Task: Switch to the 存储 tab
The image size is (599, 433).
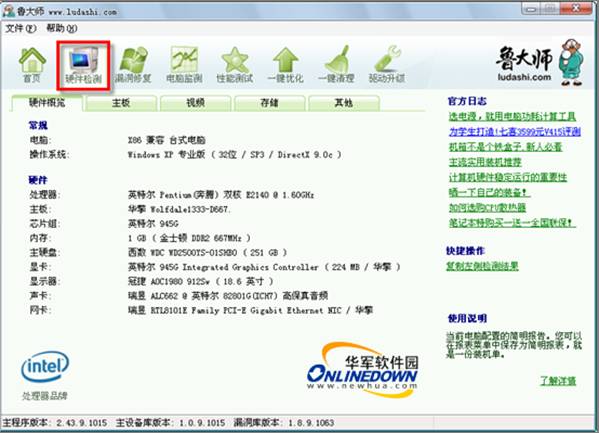Action: pyautogui.click(x=269, y=103)
